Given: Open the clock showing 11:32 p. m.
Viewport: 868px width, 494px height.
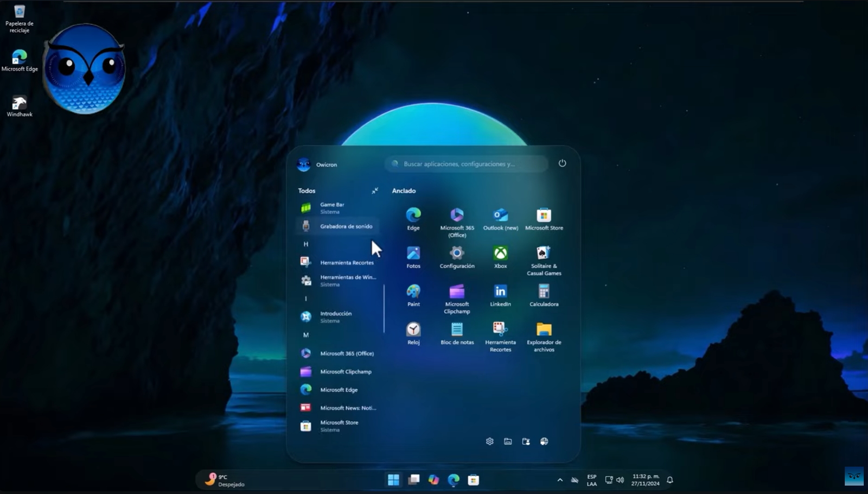Looking at the screenshot, I should pos(646,480).
